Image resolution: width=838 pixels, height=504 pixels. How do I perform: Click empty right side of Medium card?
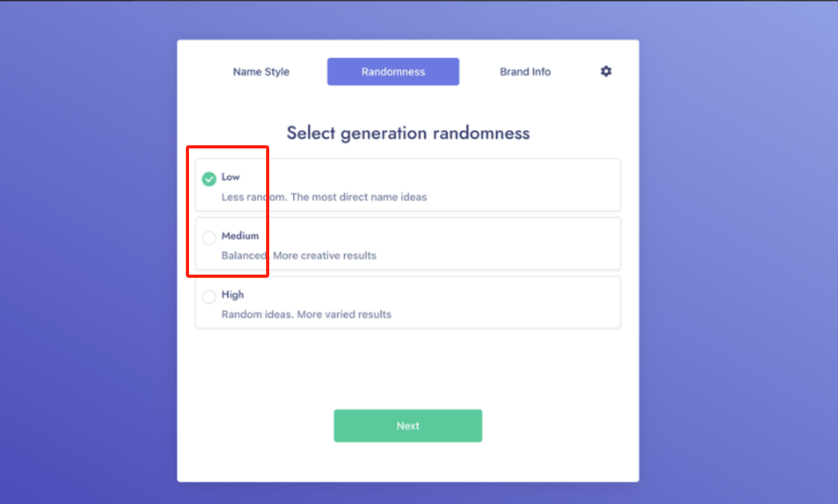click(540, 243)
